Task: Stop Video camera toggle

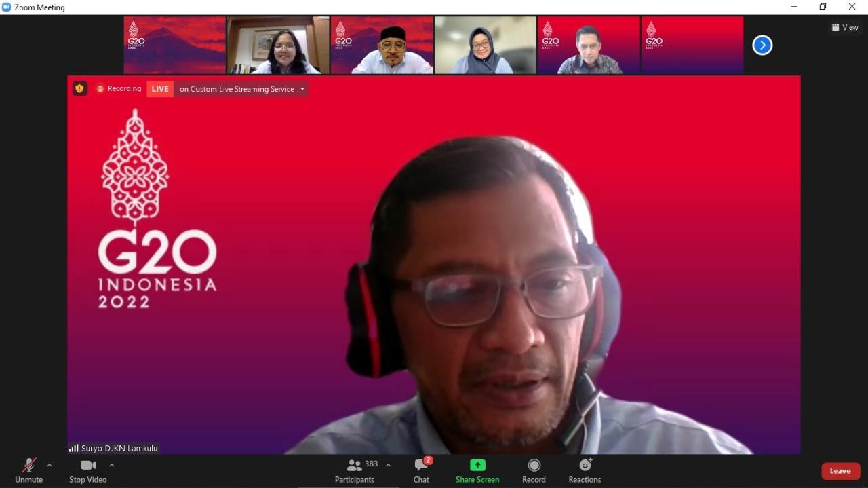Action: coord(87,470)
